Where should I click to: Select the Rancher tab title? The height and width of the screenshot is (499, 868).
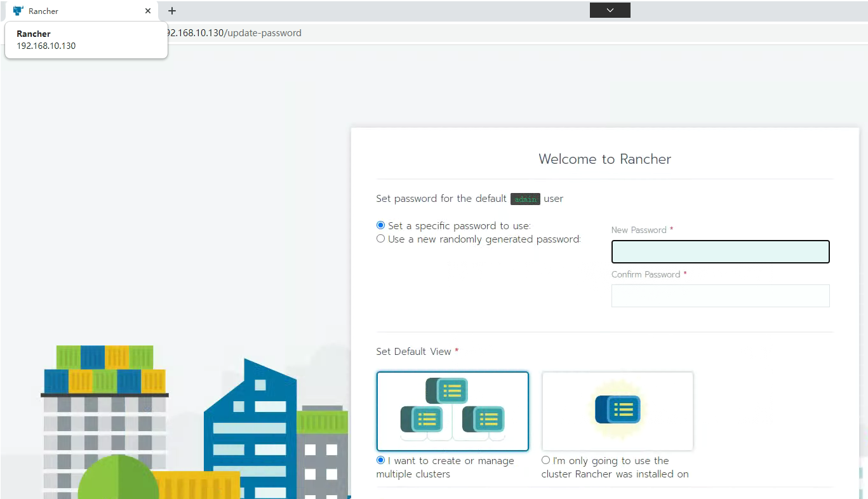coord(43,11)
